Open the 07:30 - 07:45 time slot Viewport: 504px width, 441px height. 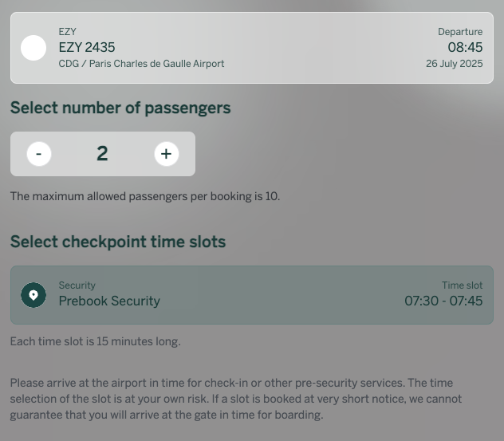tap(443, 301)
